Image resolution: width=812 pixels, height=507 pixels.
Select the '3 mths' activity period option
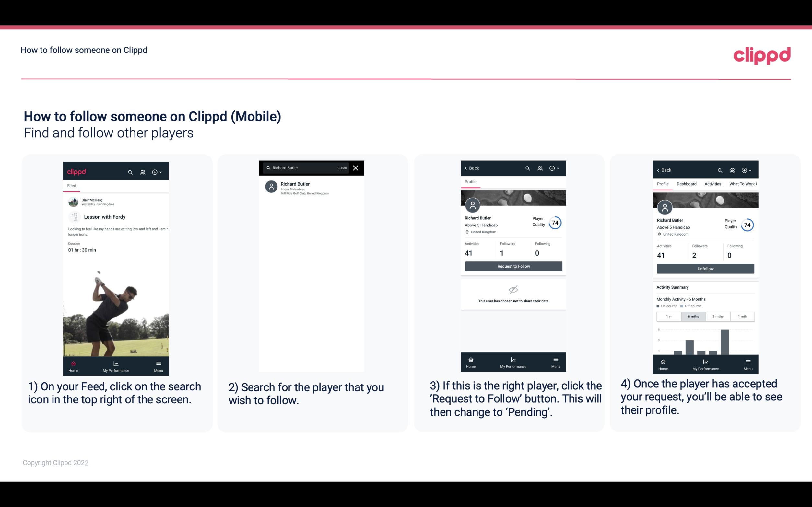(717, 316)
